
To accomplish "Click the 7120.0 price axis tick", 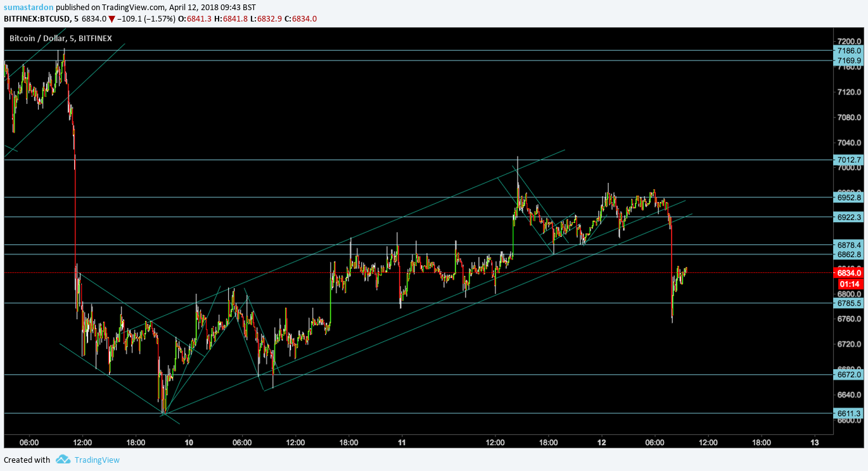I will pyautogui.click(x=849, y=92).
